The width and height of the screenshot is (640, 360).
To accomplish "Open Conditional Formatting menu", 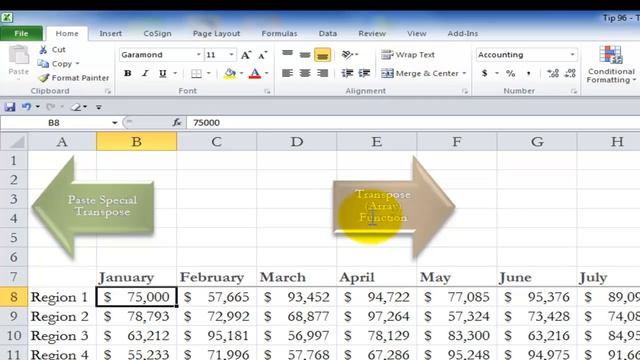I will coord(611,64).
